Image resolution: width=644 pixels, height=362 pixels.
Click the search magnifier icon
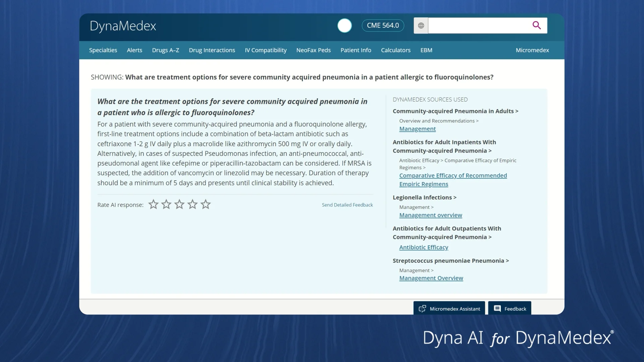pyautogui.click(x=537, y=25)
